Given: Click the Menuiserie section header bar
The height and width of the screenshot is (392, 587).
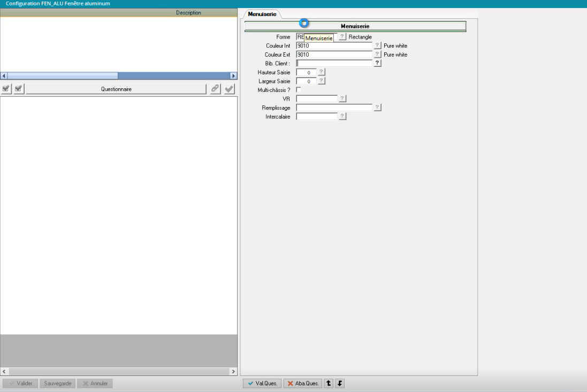Looking at the screenshot, I should (355, 26).
